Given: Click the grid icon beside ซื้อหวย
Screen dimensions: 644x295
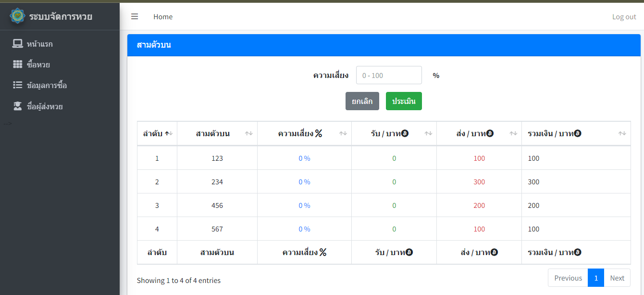Looking at the screenshot, I should 18,64.
